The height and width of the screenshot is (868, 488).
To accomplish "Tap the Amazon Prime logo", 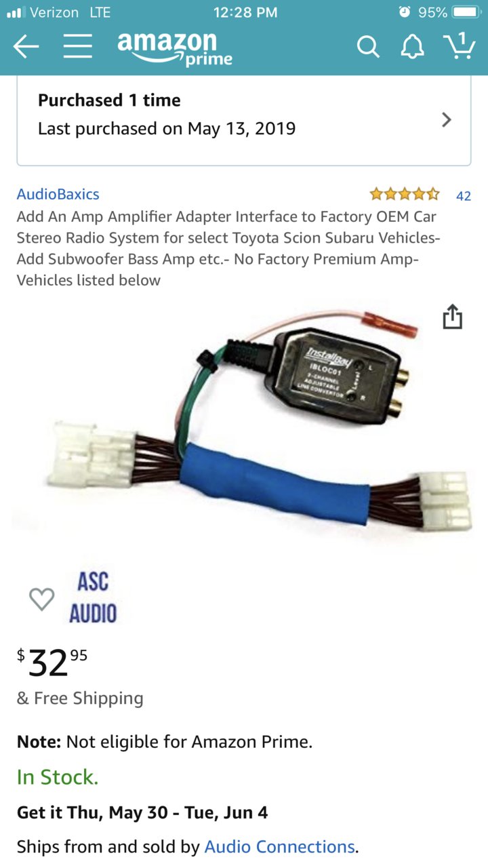I will click(x=175, y=48).
